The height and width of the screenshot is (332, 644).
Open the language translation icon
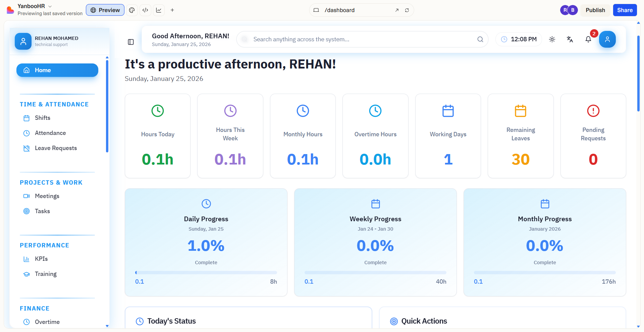coord(570,39)
